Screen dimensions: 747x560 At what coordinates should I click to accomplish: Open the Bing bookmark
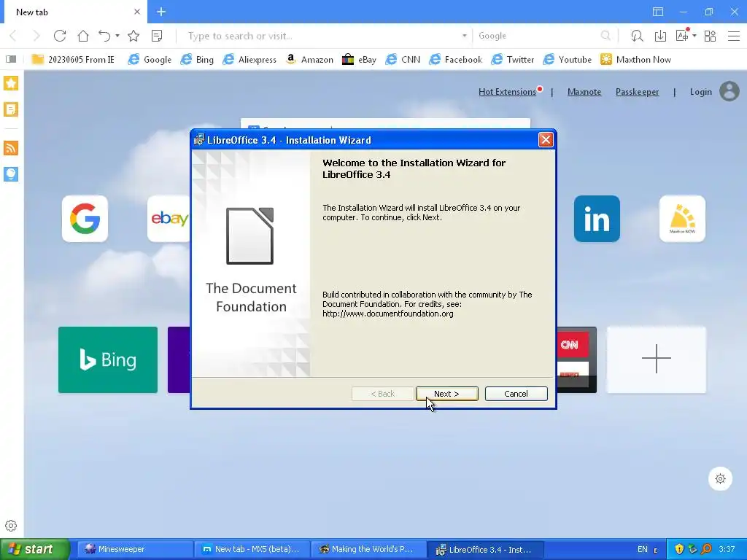(197, 60)
